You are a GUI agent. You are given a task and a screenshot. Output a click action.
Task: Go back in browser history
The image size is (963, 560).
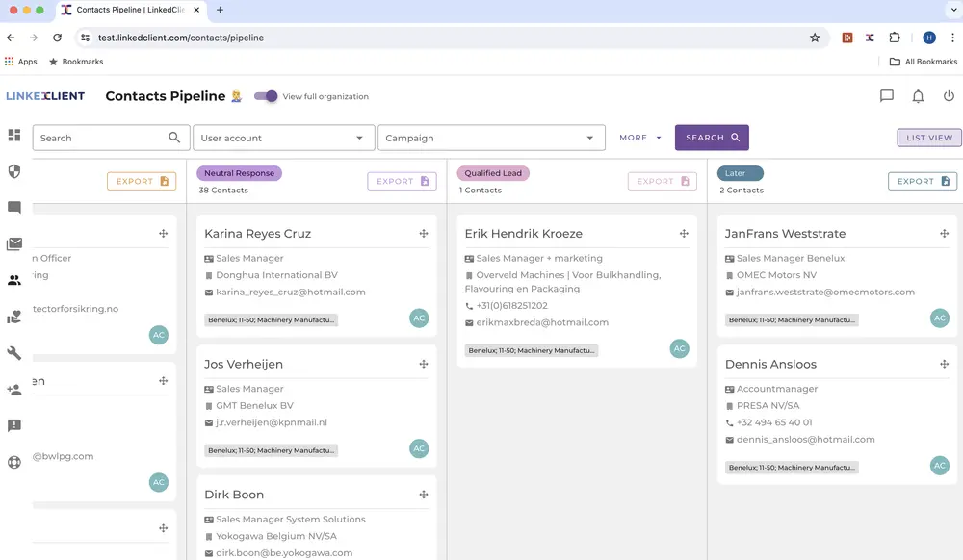(11, 38)
